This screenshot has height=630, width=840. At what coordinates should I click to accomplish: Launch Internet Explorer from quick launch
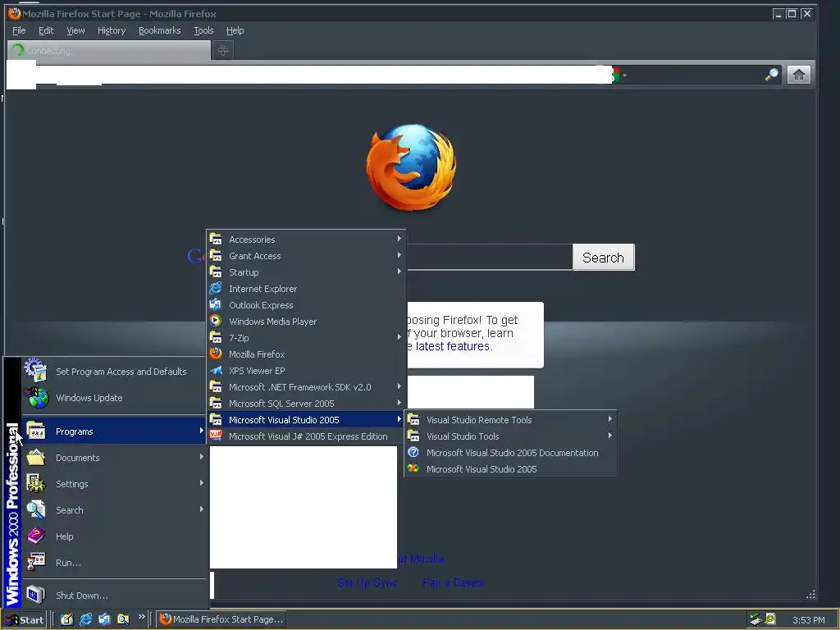click(85, 620)
